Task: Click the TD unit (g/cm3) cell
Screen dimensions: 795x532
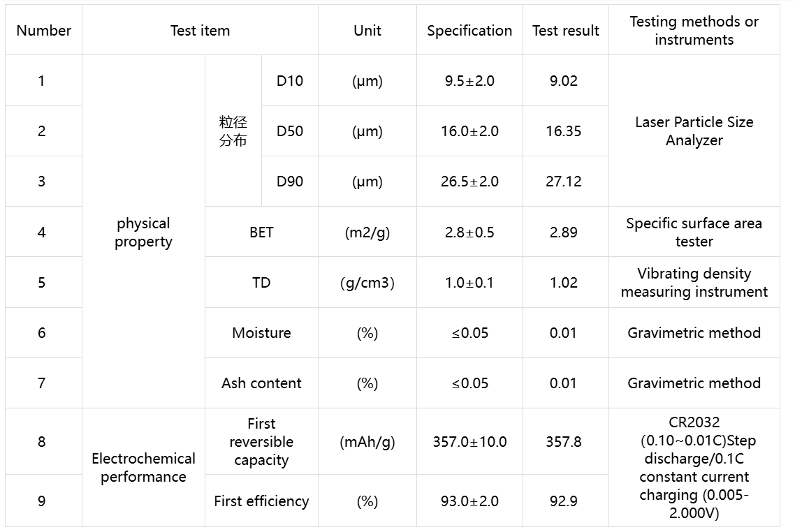Action: [367, 283]
